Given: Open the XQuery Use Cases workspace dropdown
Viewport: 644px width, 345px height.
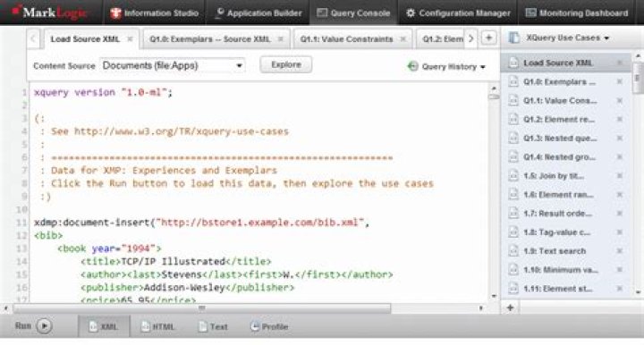Looking at the screenshot, I should click(567, 38).
